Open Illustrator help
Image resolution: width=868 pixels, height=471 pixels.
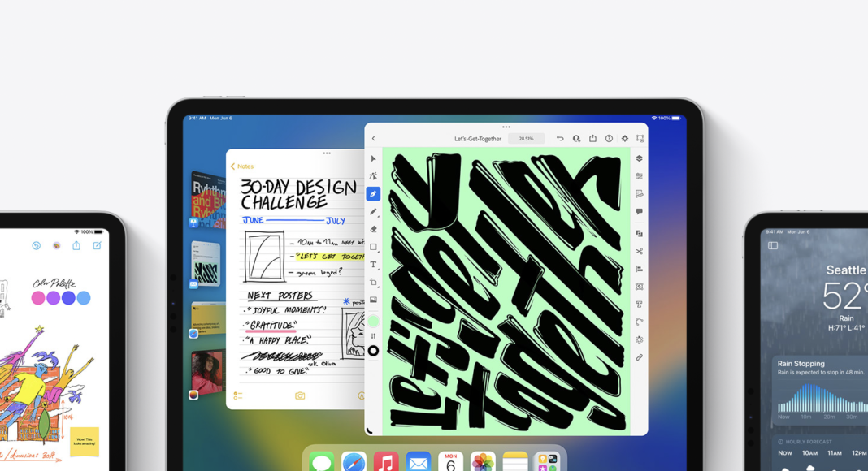click(x=609, y=139)
